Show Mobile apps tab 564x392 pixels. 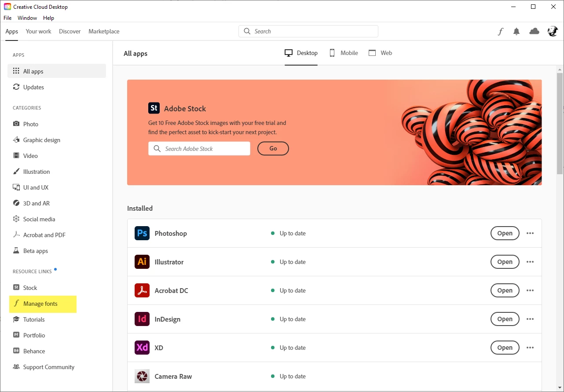pyautogui.click(x=344, y=53)
